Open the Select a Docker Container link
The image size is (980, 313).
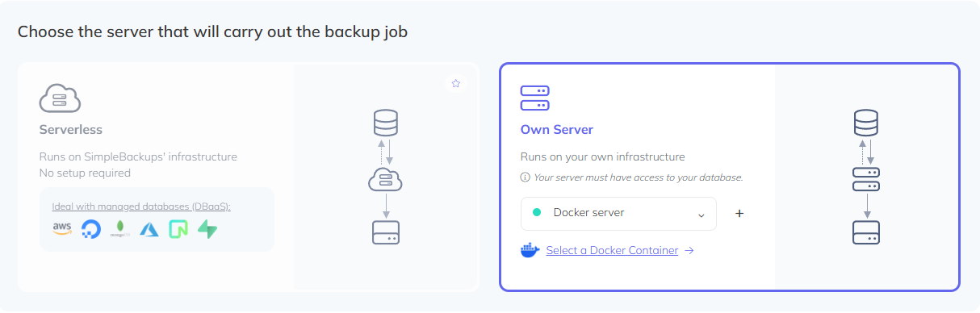[612, 250]
